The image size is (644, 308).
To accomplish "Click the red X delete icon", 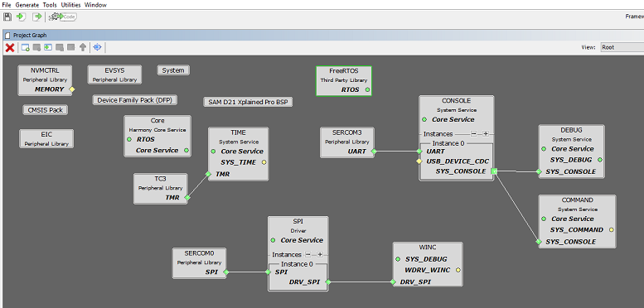I will [10, 47].
